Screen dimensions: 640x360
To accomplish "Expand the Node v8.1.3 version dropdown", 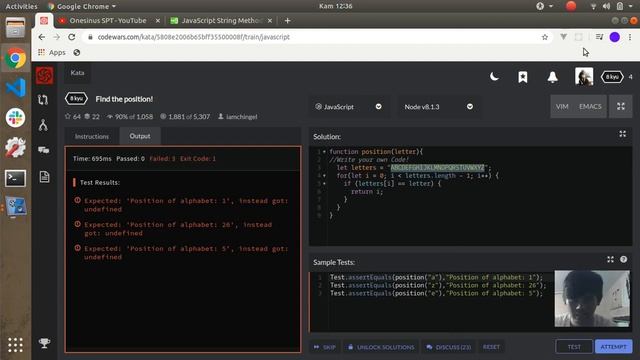I will (x=439, y=107).
